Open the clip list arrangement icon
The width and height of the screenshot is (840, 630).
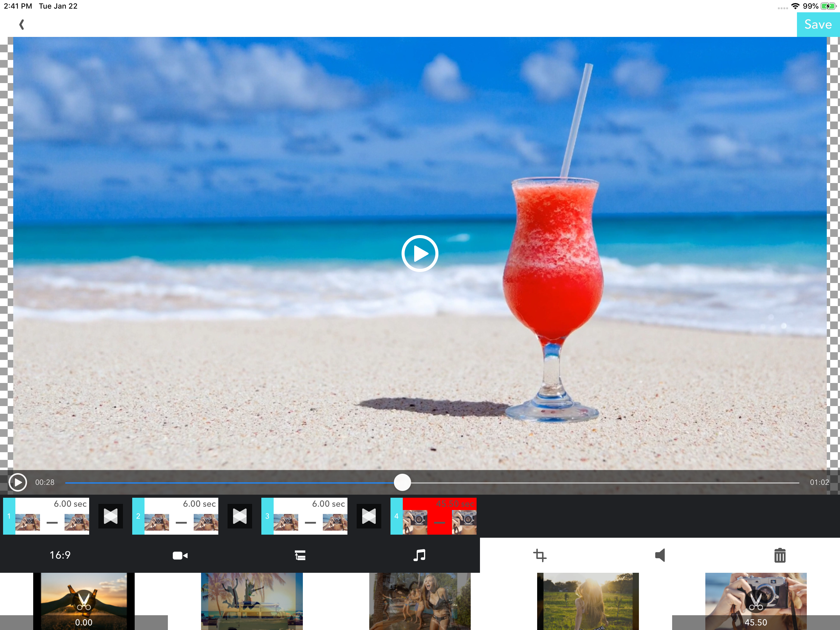pos(300,556)
